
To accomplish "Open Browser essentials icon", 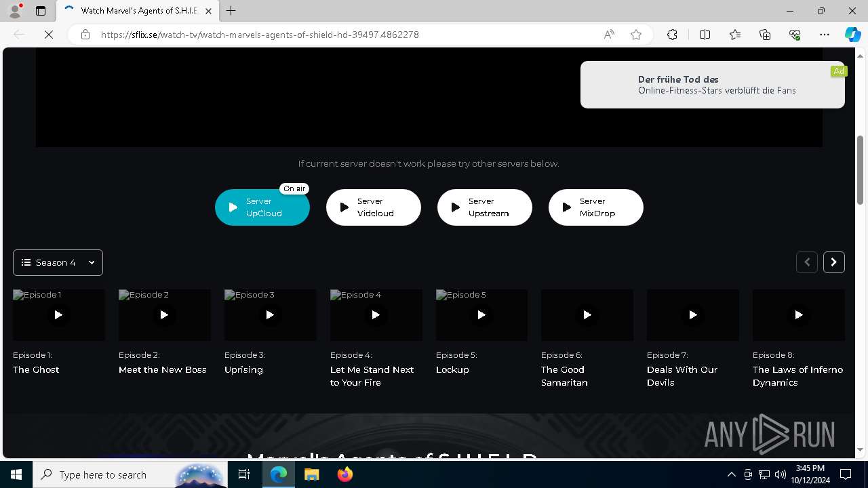I will 795,35.
